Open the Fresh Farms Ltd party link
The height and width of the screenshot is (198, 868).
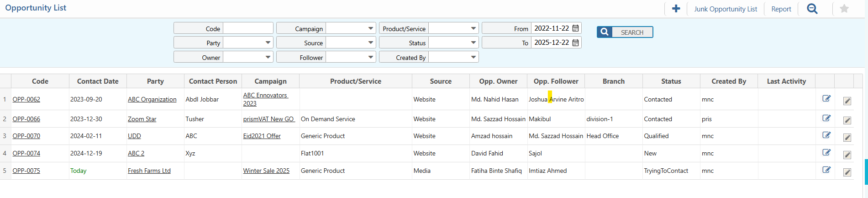pos(149,171)
